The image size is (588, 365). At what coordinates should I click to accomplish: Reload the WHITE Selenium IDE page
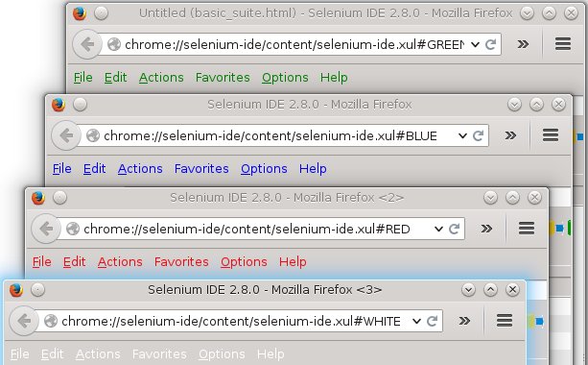tap(432, 321)
